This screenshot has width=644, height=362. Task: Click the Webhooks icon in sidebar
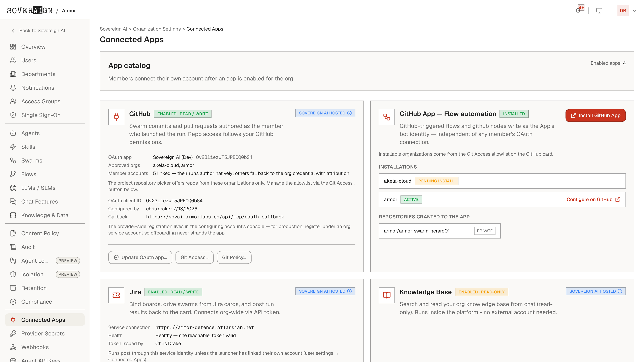(x=13, y=347)
